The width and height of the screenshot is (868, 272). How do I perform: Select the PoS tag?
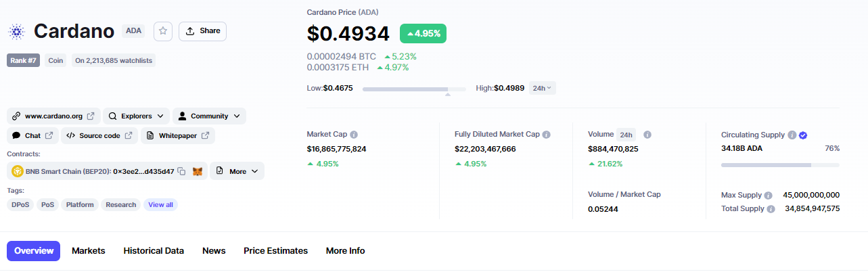tap(47, 204)
